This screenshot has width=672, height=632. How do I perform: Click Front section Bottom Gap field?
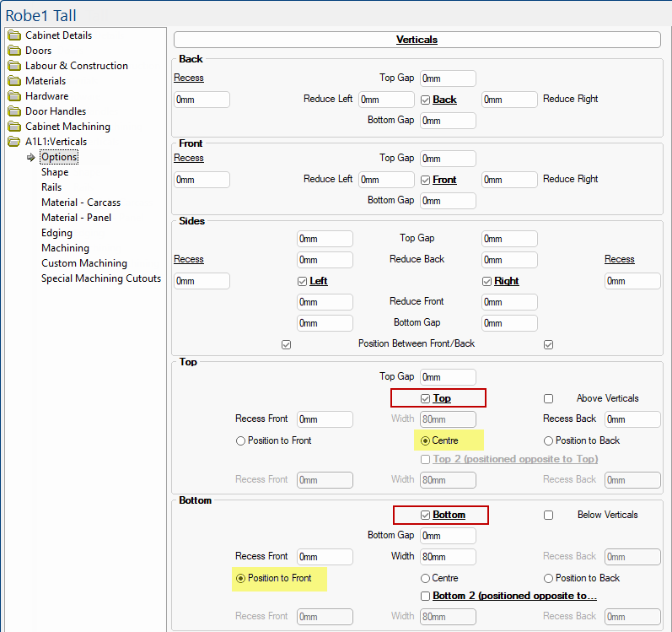pyautogui.click(x=448, y=201)
